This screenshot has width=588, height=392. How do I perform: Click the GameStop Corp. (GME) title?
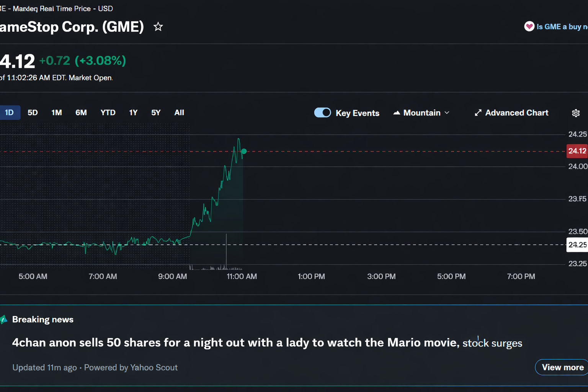click(72, 27)
